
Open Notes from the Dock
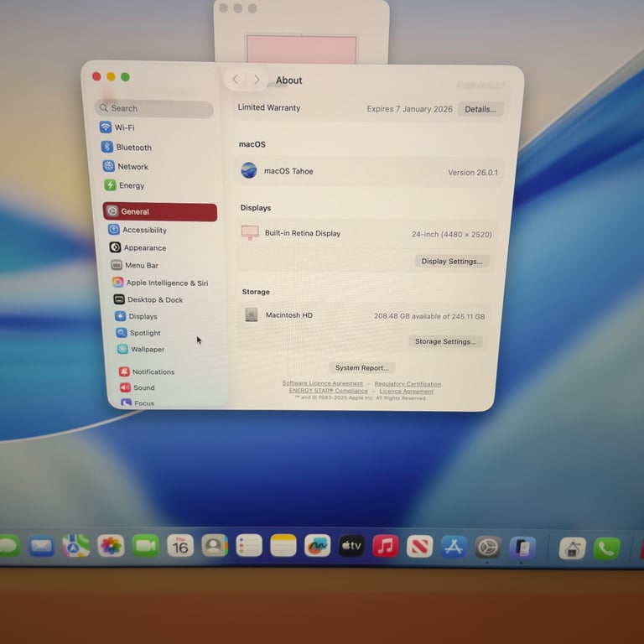283,546
